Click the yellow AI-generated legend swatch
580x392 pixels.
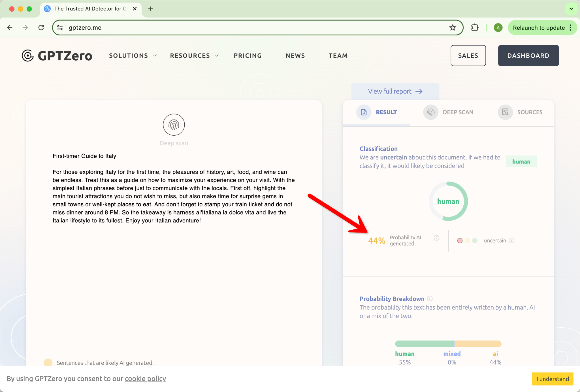tap(48, 363)
